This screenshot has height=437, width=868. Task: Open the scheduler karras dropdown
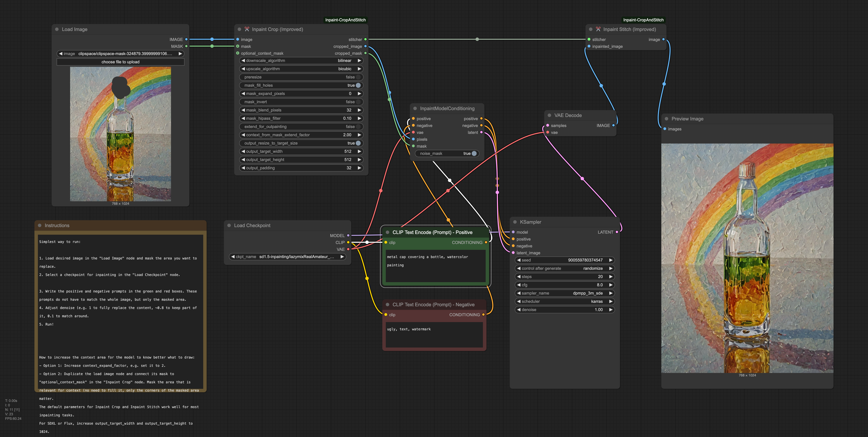[x=564, y=301]
